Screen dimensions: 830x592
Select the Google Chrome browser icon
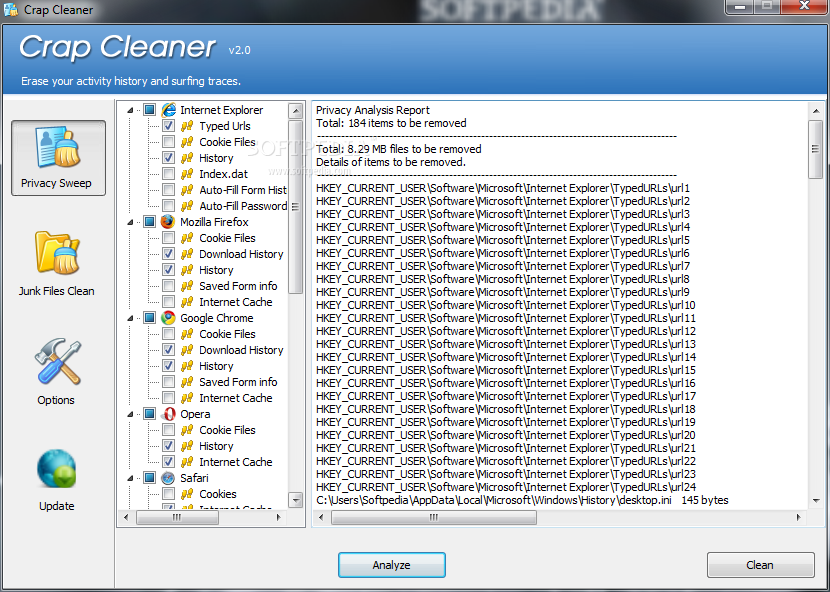click(x=168, y=318)
